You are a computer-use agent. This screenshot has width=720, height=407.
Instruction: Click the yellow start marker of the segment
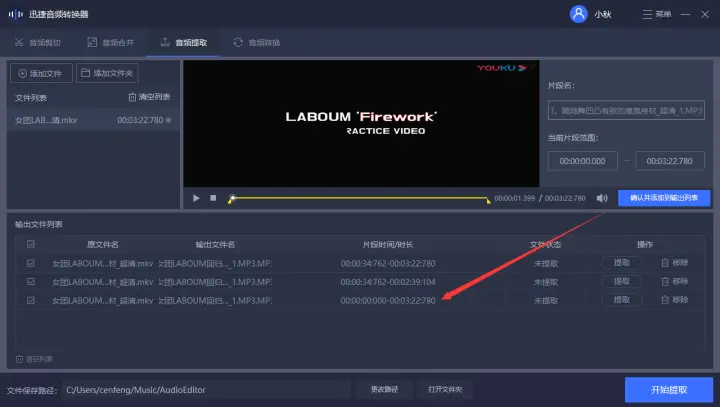click(x=230, y=201)
